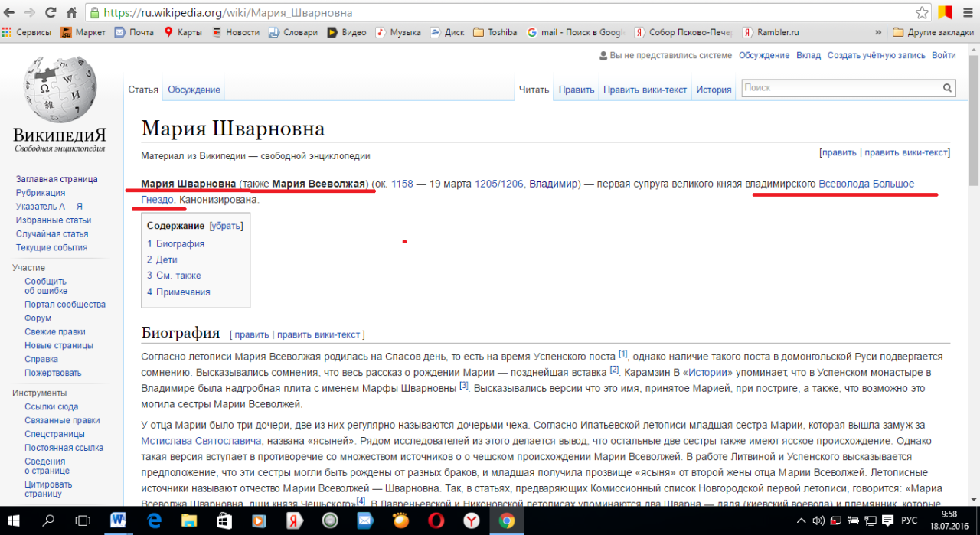Reload the page with the refresh icon

click(x=51, y=13)
